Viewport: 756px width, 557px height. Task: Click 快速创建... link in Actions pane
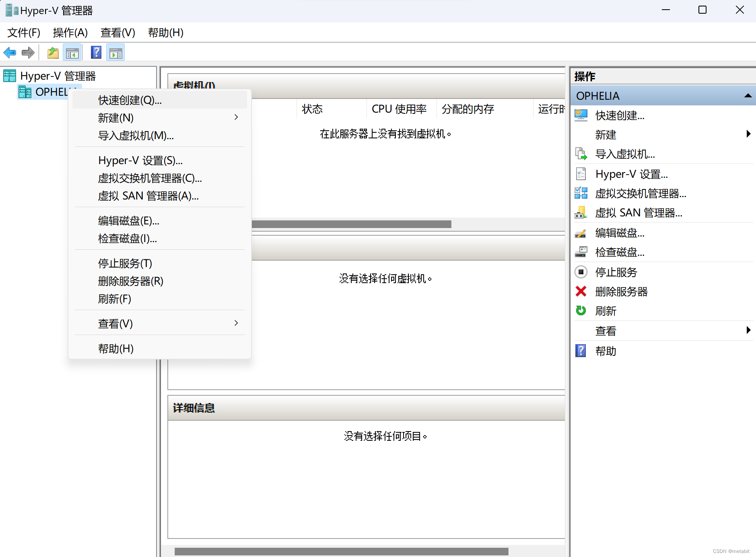(620, 115)
